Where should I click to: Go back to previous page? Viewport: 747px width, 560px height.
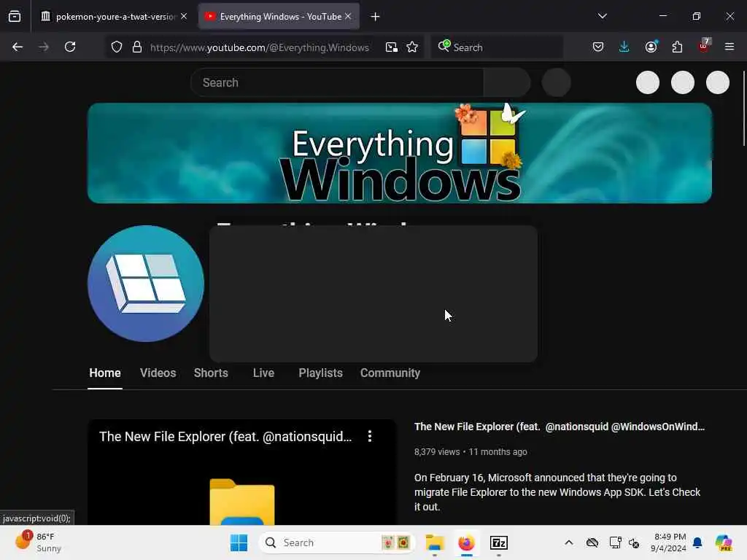point(18,47)
